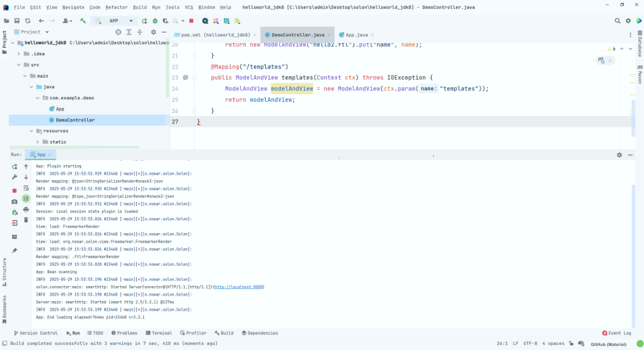The width and height of the screenshot is (644, 350).
Task: Click the Select Opened File target icon
Action: [x=118, y=32]
